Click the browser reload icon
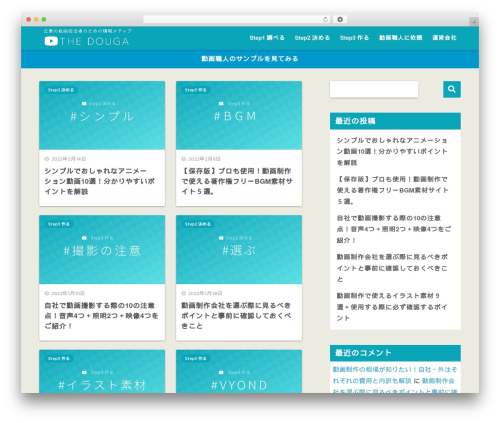Image resolution: width=500 pixels, height=423 pixels. point(325,20)
